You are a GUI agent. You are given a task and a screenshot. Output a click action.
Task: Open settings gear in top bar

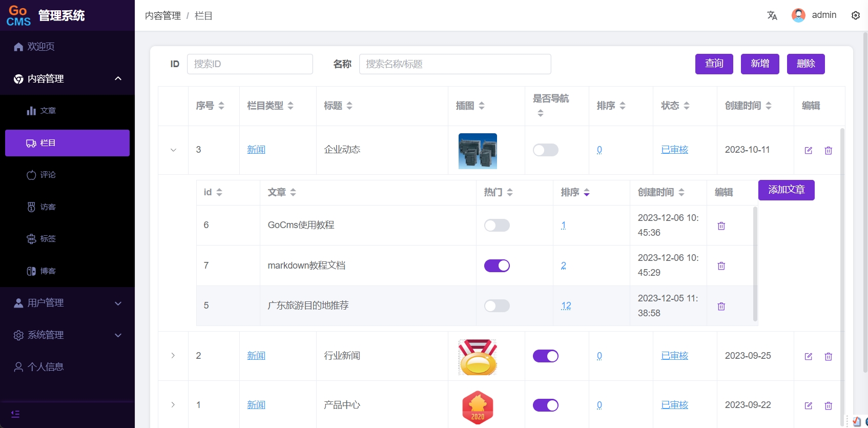click(x=855, y=15)
